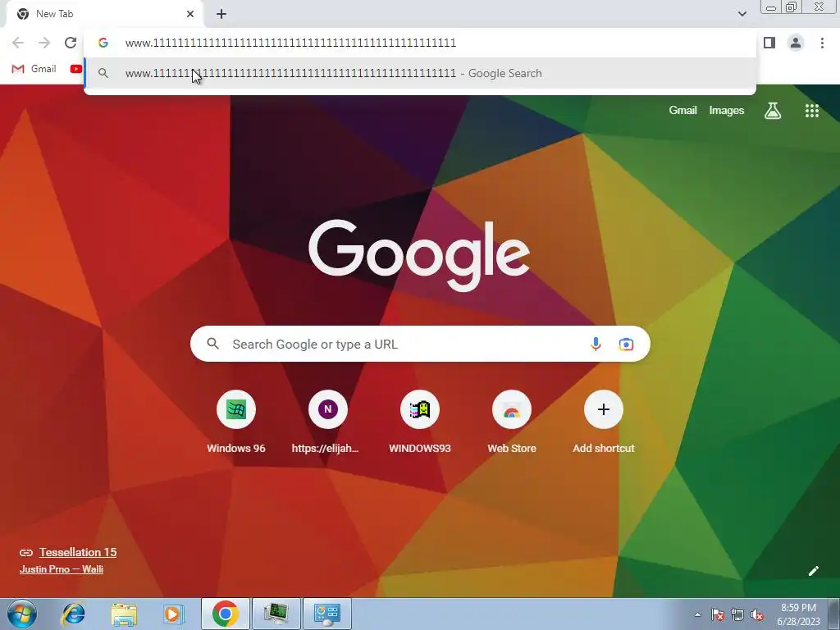Select the New Tab tab

pos(104,14)
